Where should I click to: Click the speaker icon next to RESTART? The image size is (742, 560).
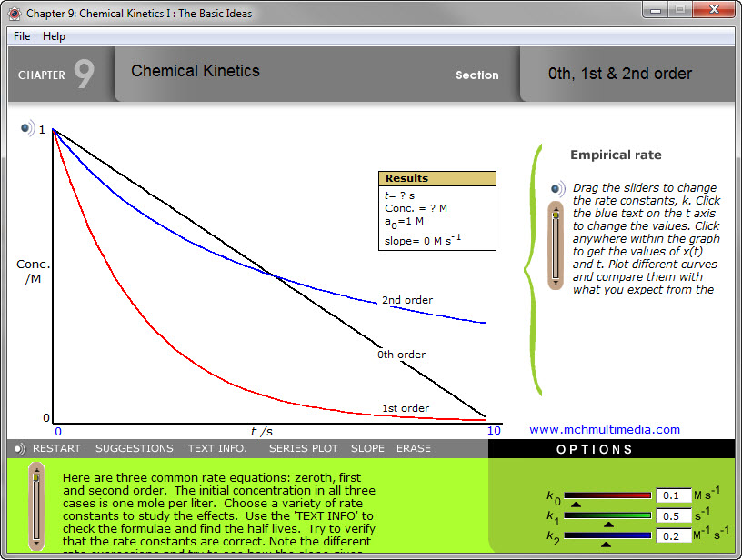[x=19, y=449]
